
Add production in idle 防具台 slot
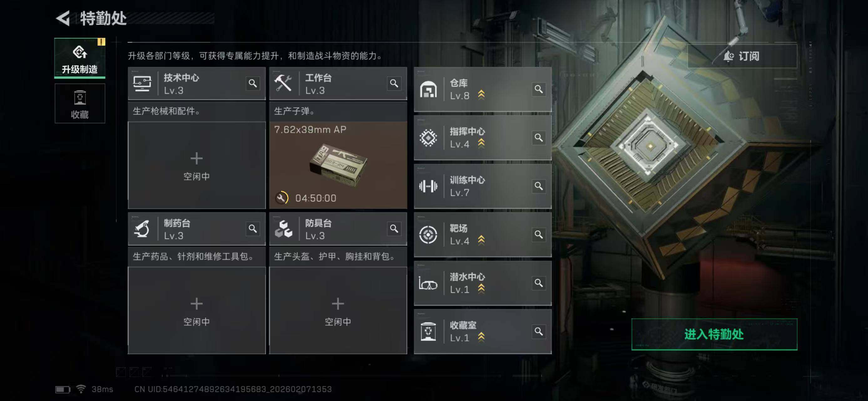click(x=338, y=310)
